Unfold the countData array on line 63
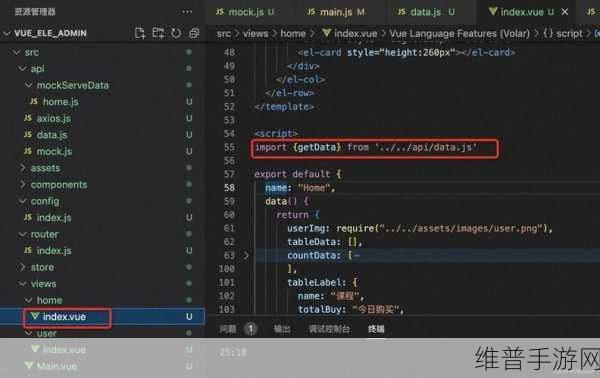Screen dimensions: 600x378 coord(246,255)
